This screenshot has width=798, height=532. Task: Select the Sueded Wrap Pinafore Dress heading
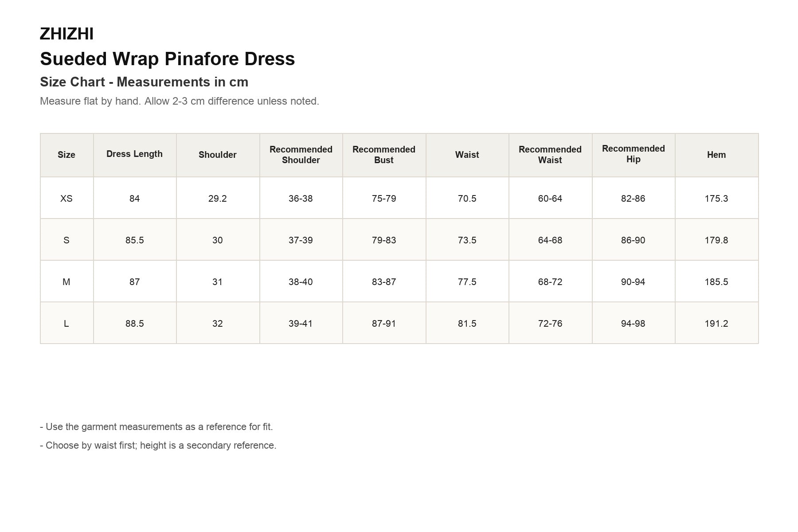click(168, 59)
